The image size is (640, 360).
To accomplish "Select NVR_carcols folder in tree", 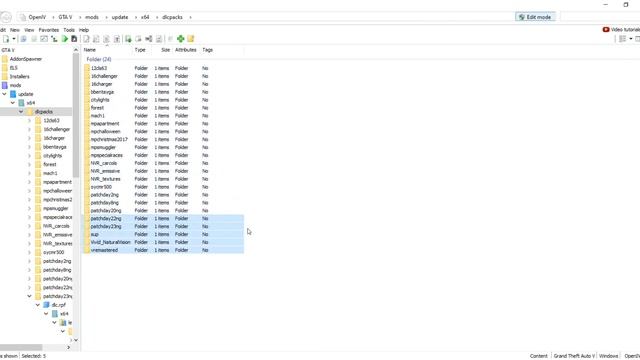I will tap(56, 226).
